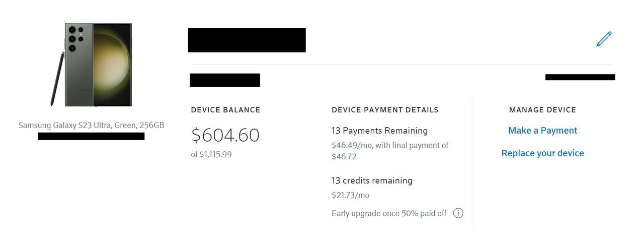Click the 13 Payments Remaining text
This screenshot has width=644, height=246.
coord(379,131)
